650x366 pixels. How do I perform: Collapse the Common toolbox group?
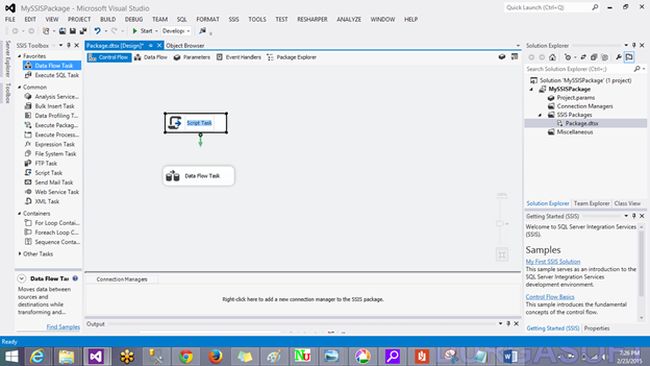click(19, 87)
